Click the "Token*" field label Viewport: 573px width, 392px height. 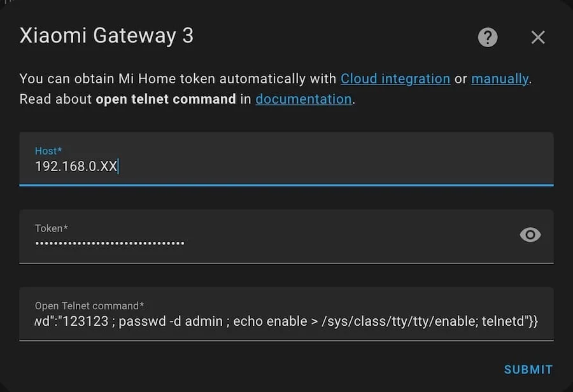52,228
